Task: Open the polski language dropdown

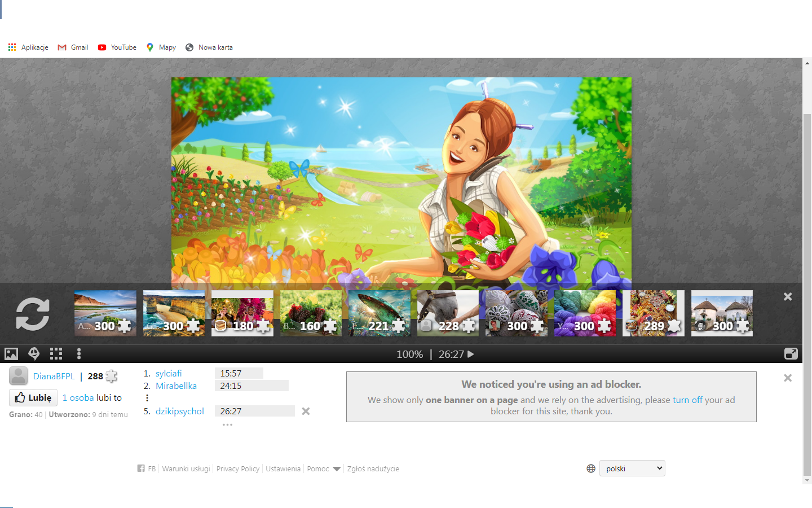Action: [632, 468]
